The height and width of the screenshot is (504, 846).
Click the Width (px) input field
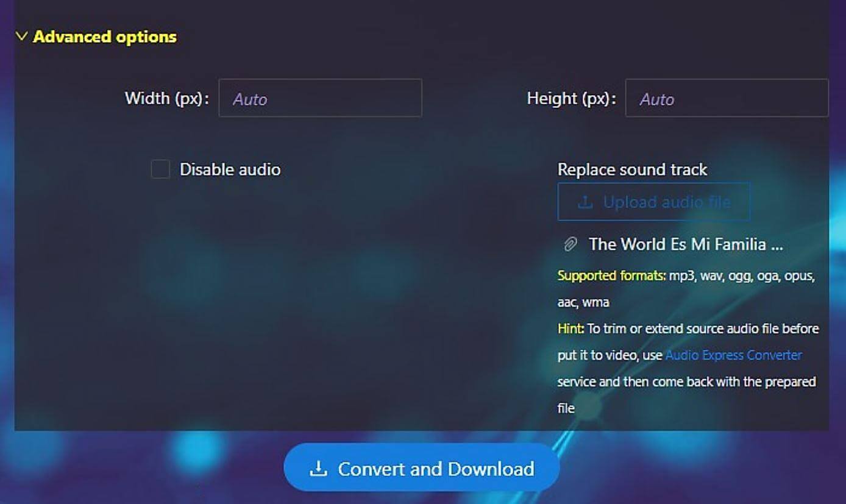tap(320, 98)
